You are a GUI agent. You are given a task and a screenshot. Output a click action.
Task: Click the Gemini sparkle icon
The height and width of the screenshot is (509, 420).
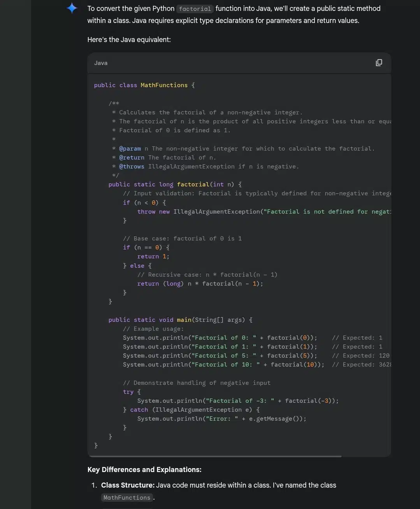pos(72,8)
